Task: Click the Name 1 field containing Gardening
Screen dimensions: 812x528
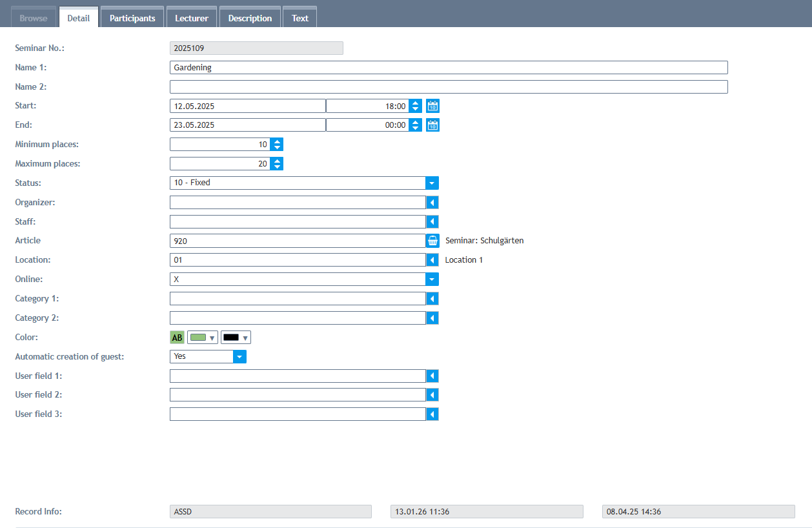Action: pyautogui.click(x=449, y=68)
